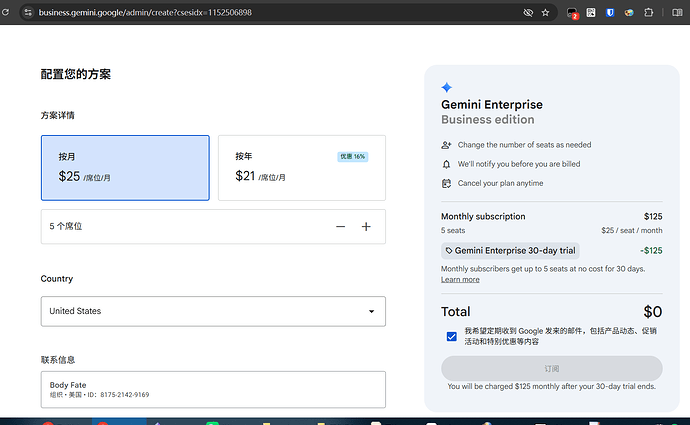Click the 联系信息 section label
Image resolution: width=690 pixels, height=425 pixels.
(x=58, y=360)
